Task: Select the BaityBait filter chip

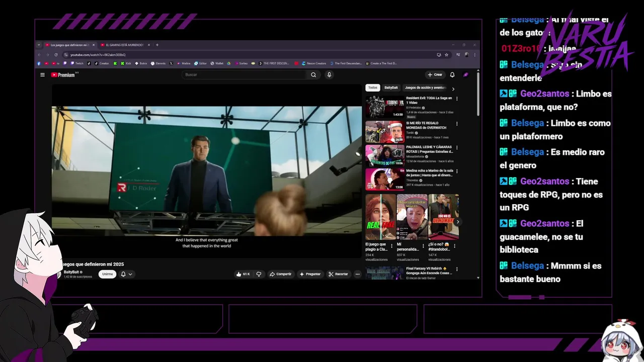Action: (391, 87)
